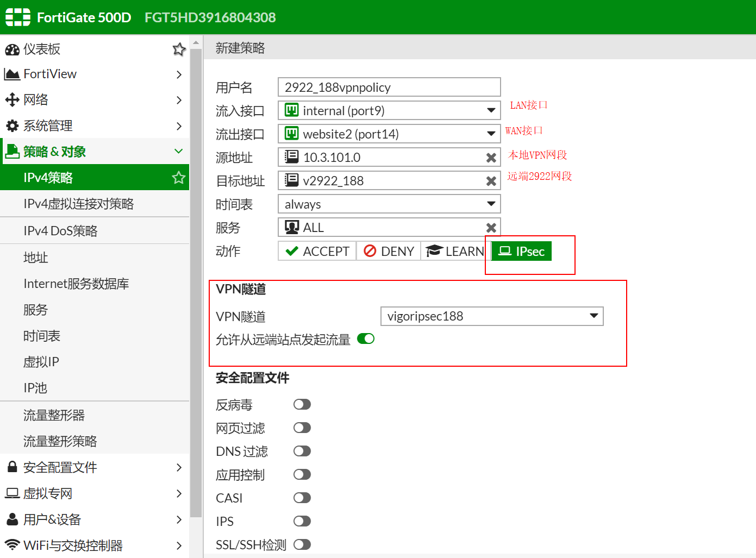
Task: Expand the 用户&设备 menu chevron
Action: pyautogui.click(x=179, y=519)
